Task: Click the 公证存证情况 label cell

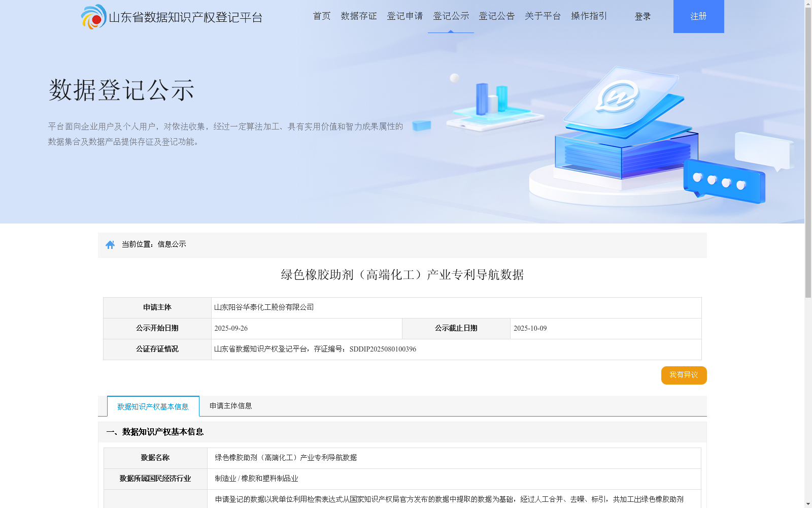Action: tap(157, 350)
